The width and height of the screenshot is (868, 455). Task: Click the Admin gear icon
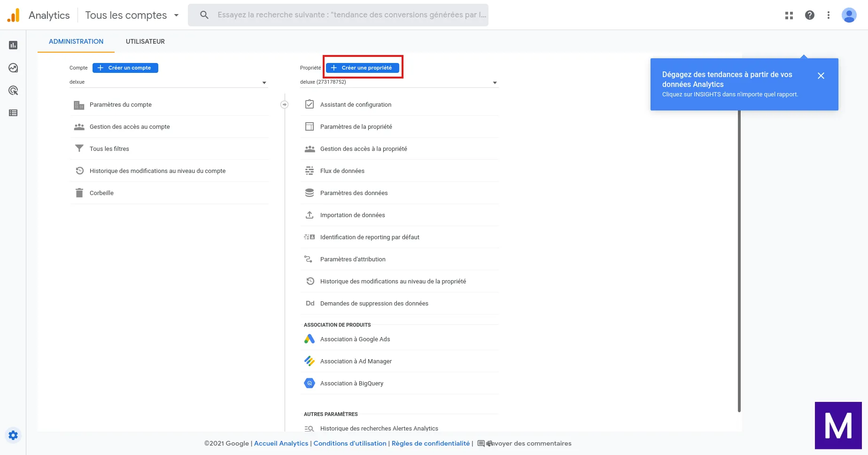(13, 435)
